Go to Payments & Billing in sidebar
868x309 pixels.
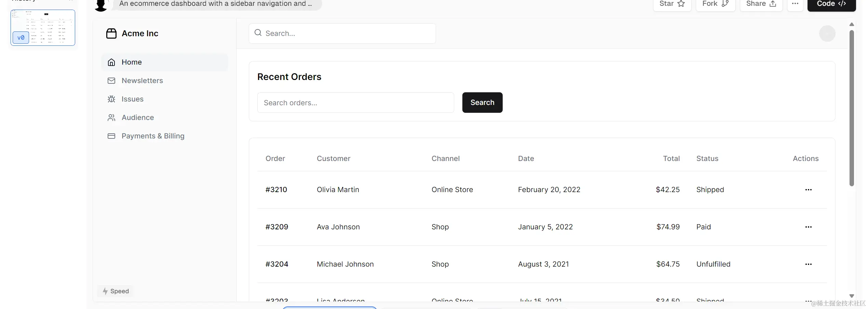(x=164, y=136)
